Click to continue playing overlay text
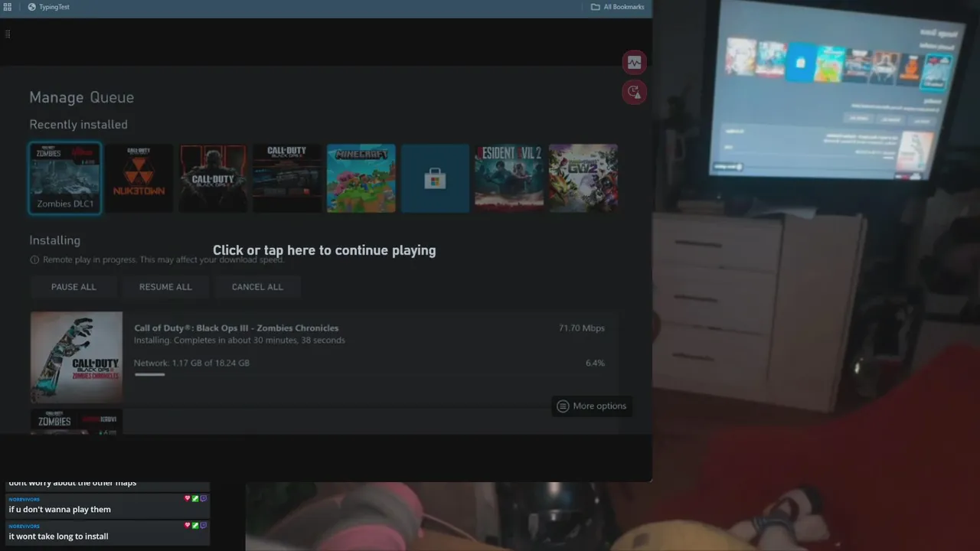The height and width of the screenshot is (551, 980). point(324,250)
